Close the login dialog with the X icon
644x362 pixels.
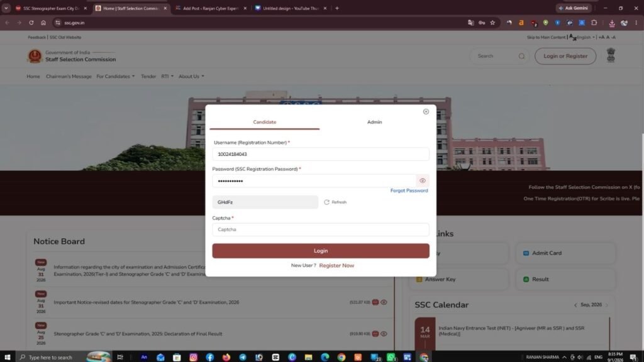[x=426, y=112]
